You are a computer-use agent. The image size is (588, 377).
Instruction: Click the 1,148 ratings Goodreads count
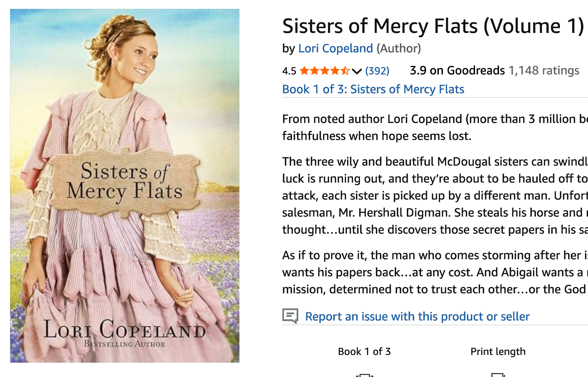pos(544,71)
